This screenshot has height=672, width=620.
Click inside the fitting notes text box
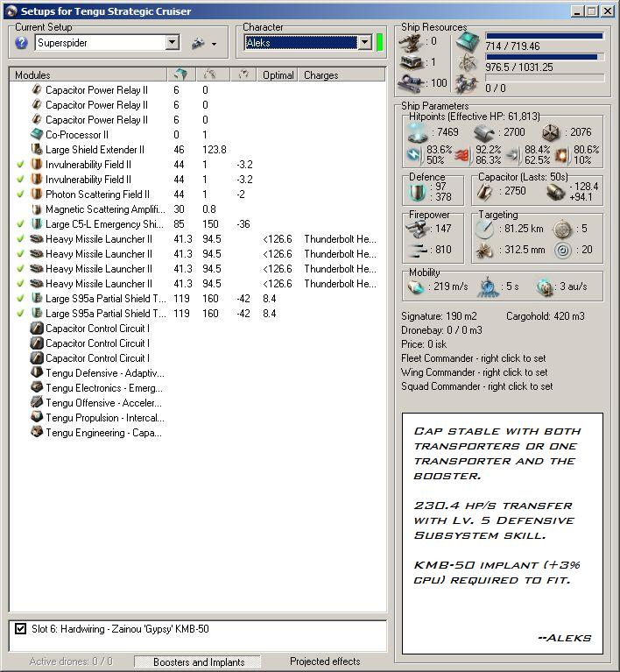[x=502, y=534]
